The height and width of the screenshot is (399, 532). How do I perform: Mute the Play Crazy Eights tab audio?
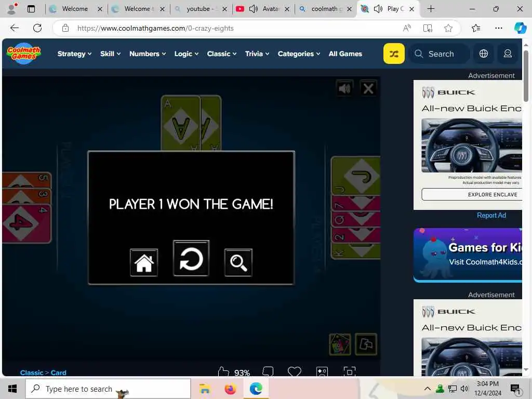click(x=378, y=9)
